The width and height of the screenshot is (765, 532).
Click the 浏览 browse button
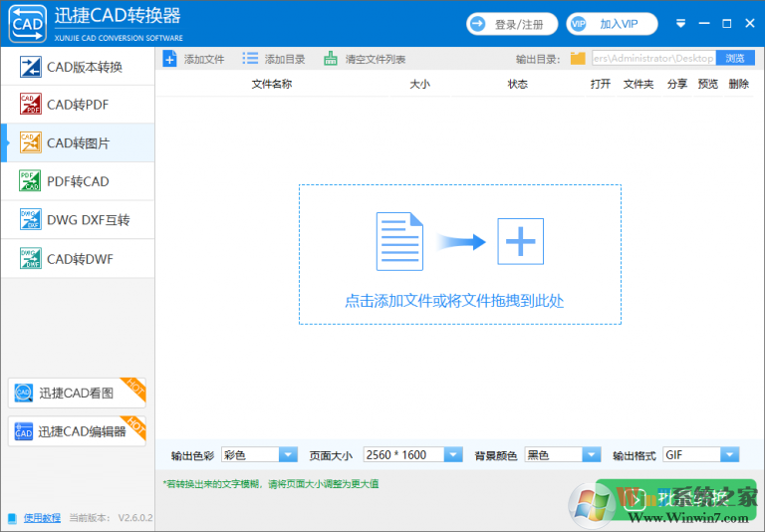coord(735,58)
